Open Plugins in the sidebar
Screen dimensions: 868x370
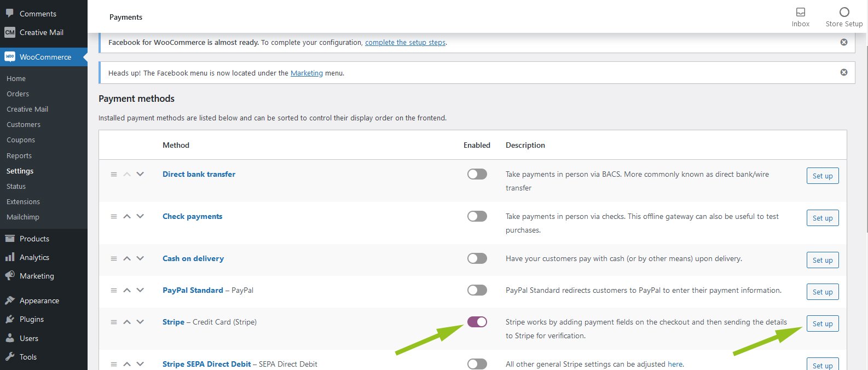(x=32, y=319)
